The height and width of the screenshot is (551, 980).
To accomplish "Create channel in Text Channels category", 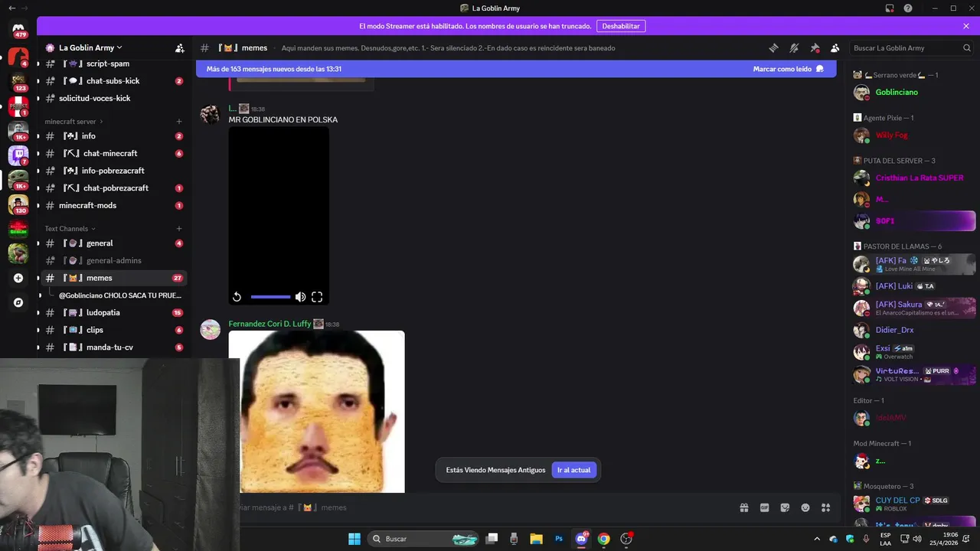I will click(x=179, y=229).
